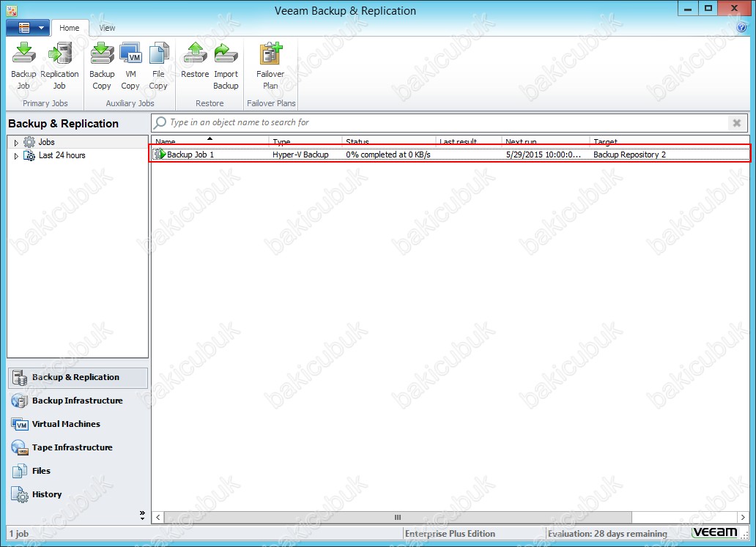Select Last 24 hours in the tree
Screen dimensions: 756x547
coord(62,155)
